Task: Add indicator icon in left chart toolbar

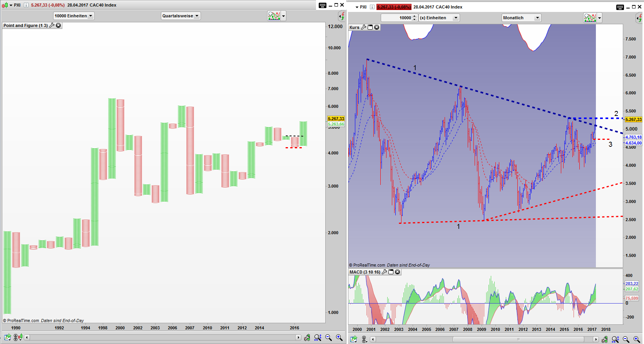Action: (274, 16)
